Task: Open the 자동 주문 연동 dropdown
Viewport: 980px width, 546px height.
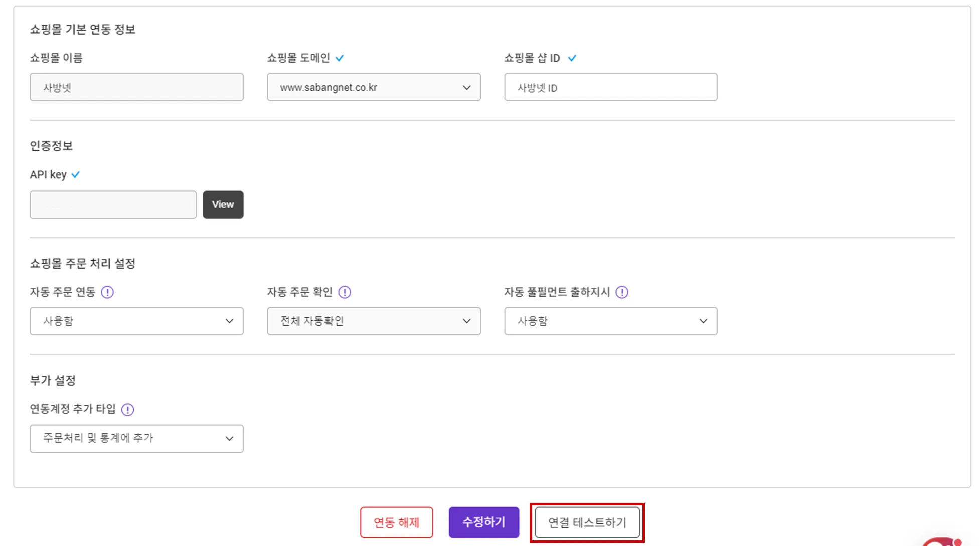Action: point(136,321)
